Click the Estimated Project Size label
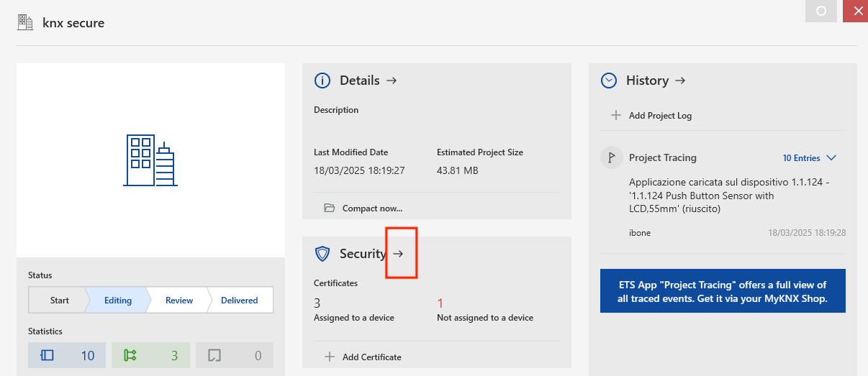 click(480, 152)
